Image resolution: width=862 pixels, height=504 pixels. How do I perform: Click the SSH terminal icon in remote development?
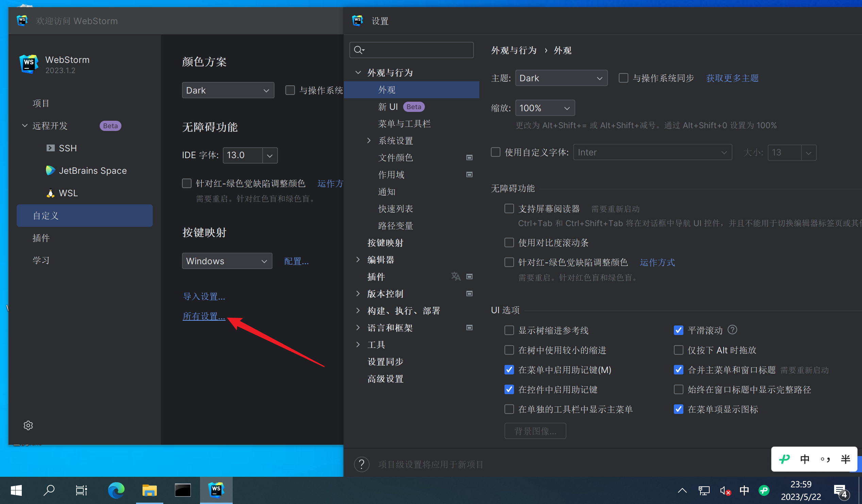50,148
